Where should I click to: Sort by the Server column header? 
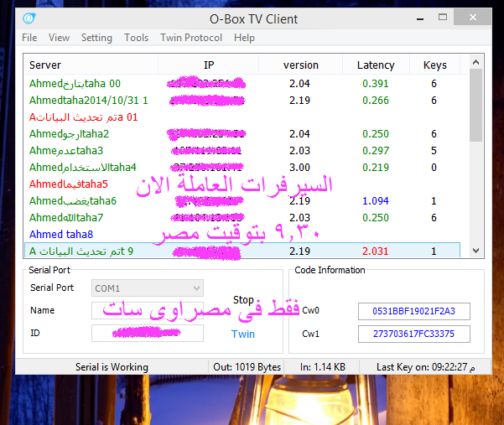pyautogui.click(x=91, y=65)
